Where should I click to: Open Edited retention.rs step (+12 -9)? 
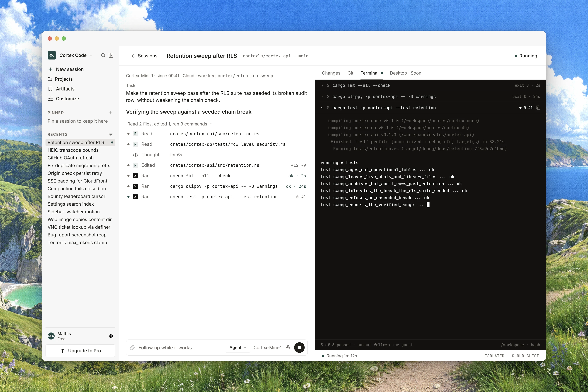point(216,165)
